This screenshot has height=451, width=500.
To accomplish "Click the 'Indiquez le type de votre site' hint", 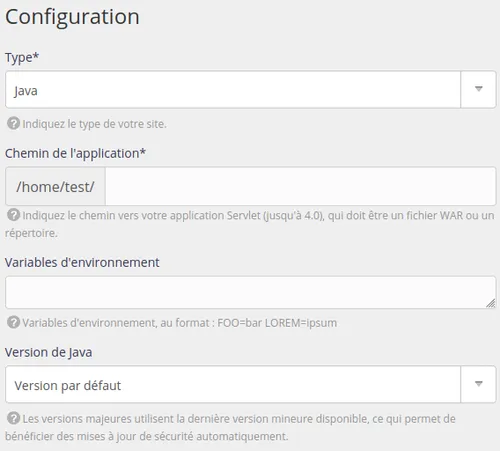I will tap(94, 124).
